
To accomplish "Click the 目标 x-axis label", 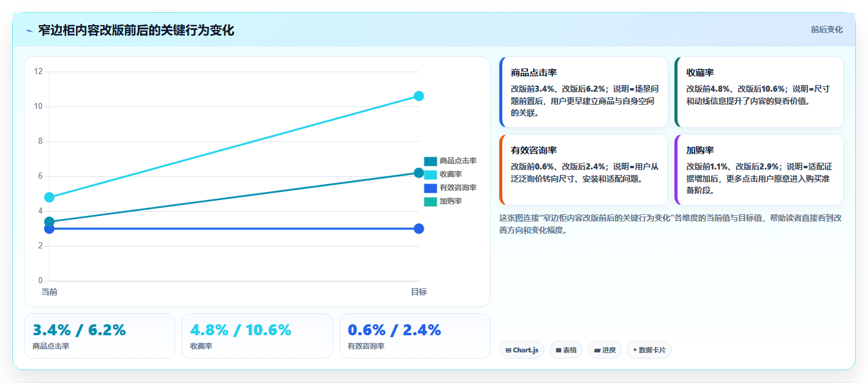I will click(x=419, y=292).
